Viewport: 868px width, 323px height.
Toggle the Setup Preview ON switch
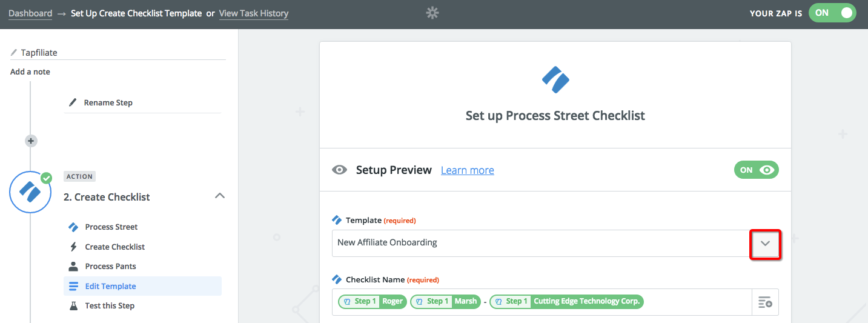coord(757,170)
